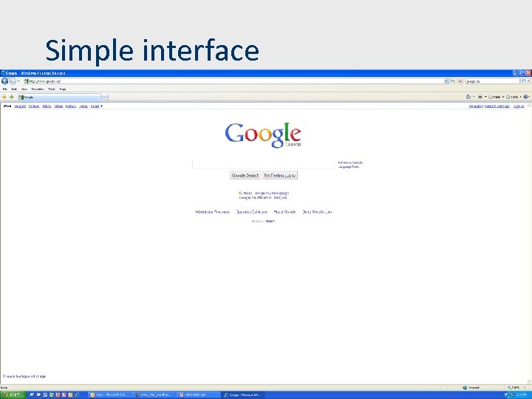Click the toolbar search box
The height and width of the screenshot is (399, 532).
coord(492,81)
